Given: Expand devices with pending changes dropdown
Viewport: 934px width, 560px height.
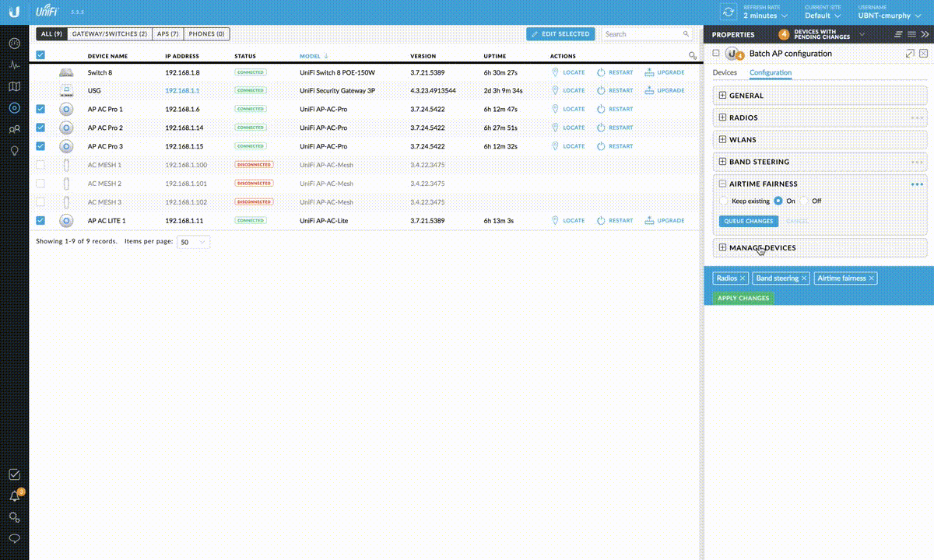Looking at the screenshot, I should (x=862, y=34).
